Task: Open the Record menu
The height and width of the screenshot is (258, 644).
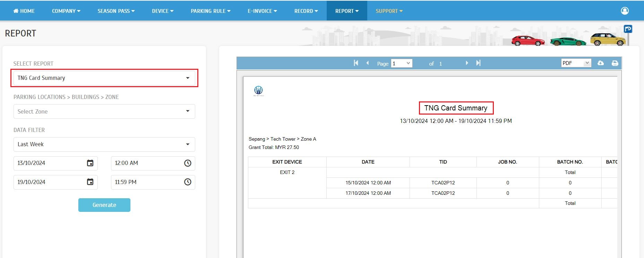Action: 306,11
